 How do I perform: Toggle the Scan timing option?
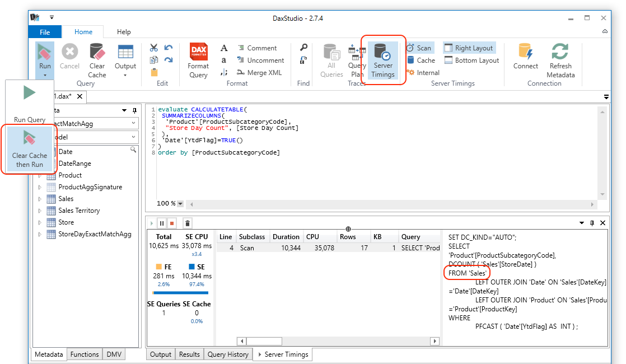[419, 48]
